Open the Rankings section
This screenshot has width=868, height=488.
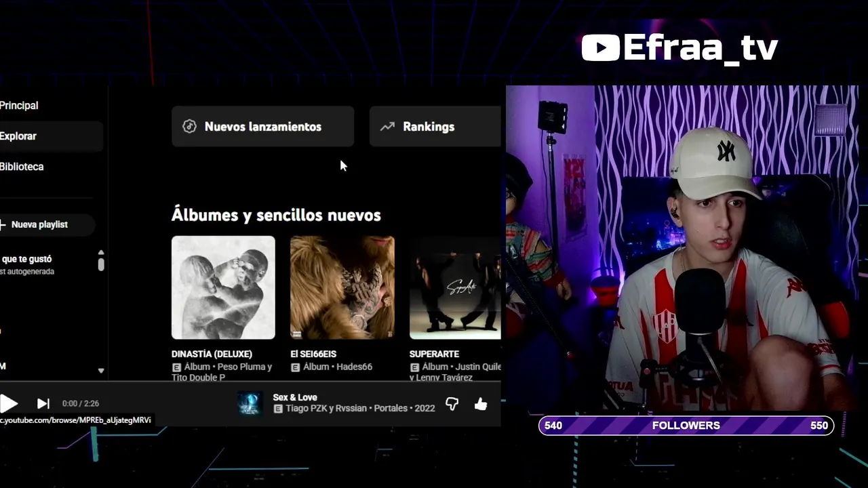pos(435,126)
